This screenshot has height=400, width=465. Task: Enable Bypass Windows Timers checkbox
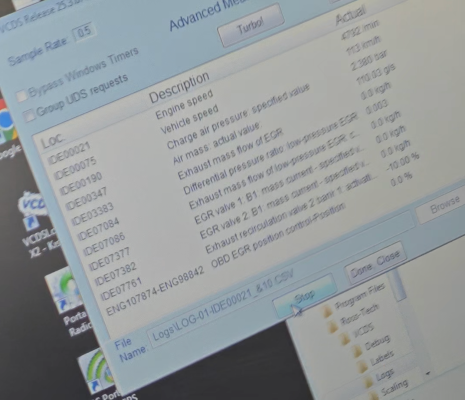click(22, 96)
